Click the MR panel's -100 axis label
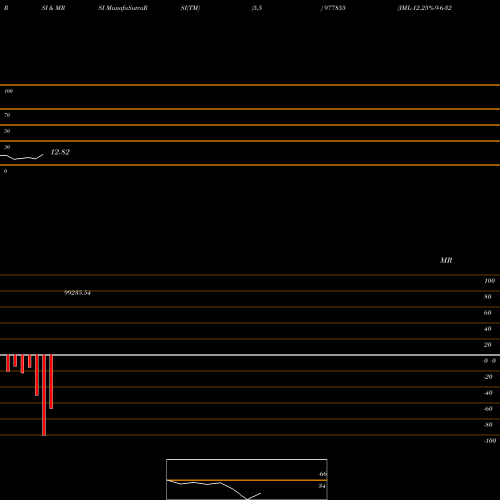This screenshot has height=500, width=500. point(490,441)
